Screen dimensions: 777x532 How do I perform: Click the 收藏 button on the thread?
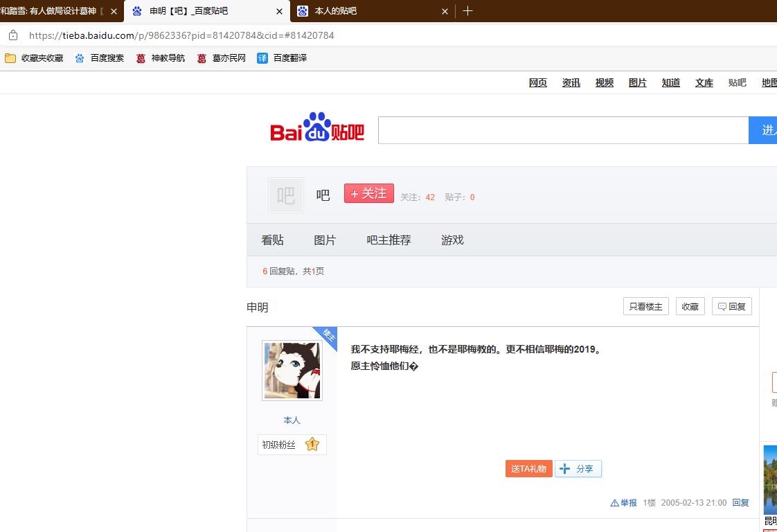(690, 306)
